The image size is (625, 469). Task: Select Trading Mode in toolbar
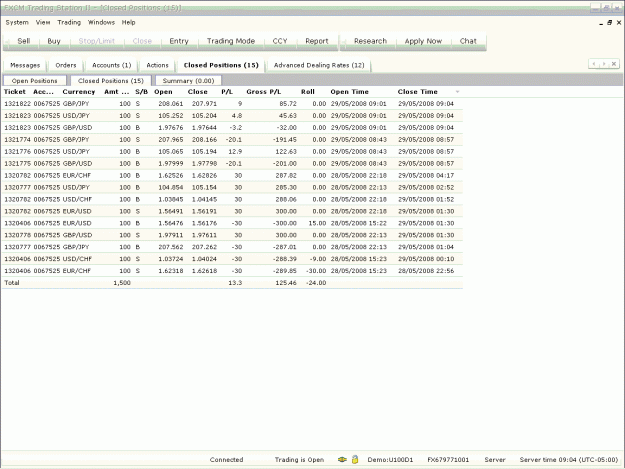(x=231, y=41)
